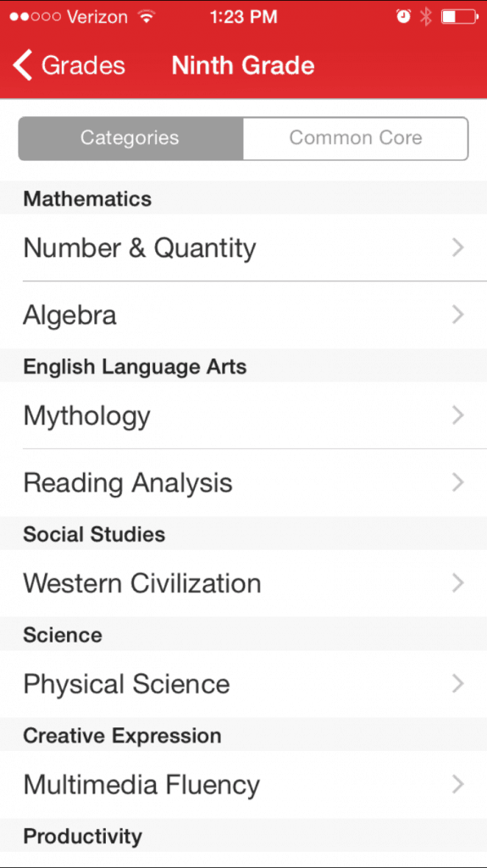487x868 pixels.
Task: Tap the Bluetooth status bar icon
Action: point(425,17)
